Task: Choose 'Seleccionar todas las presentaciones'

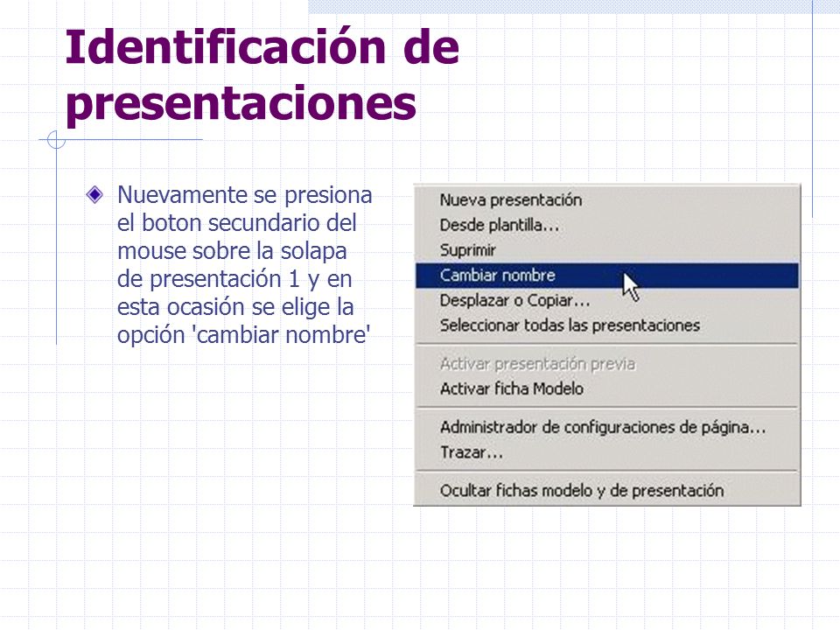Action: tap(607, 325)
